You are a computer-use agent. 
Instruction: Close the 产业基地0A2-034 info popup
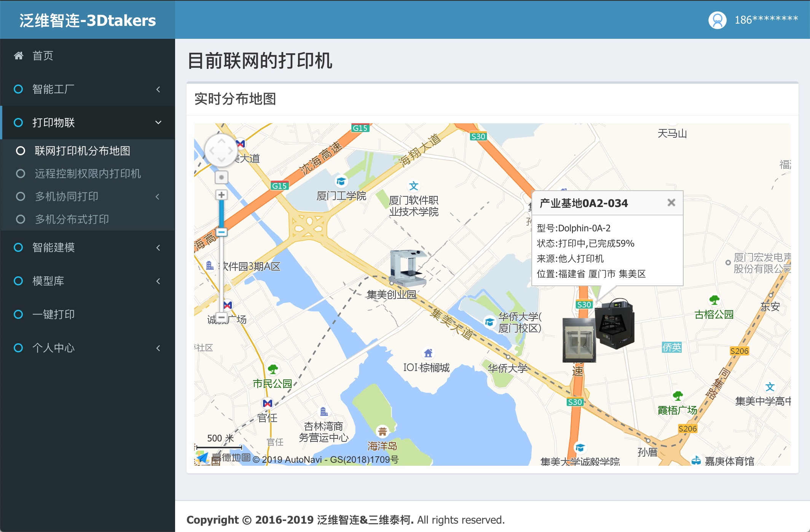coord(671,203)
